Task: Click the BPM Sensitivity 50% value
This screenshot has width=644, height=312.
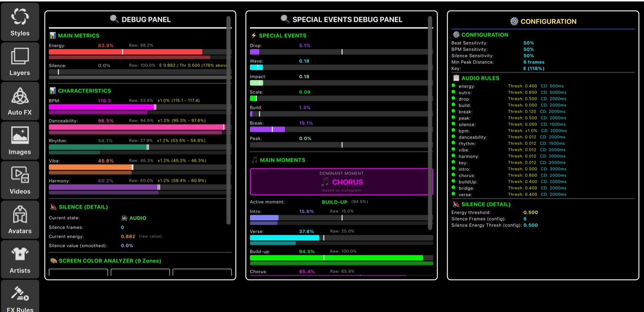Action: coord(528,50)
